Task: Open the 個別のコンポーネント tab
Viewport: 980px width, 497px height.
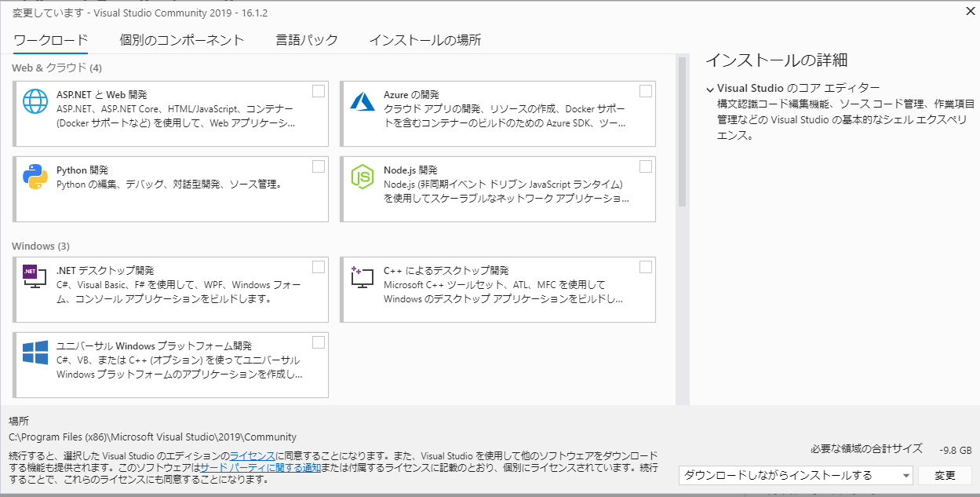Action: [x=182, y=40]
